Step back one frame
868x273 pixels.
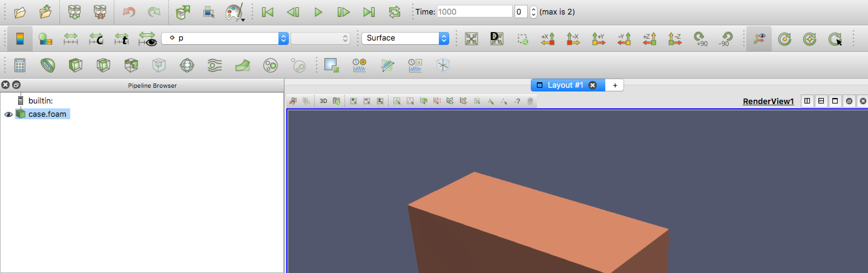[293, 12]
